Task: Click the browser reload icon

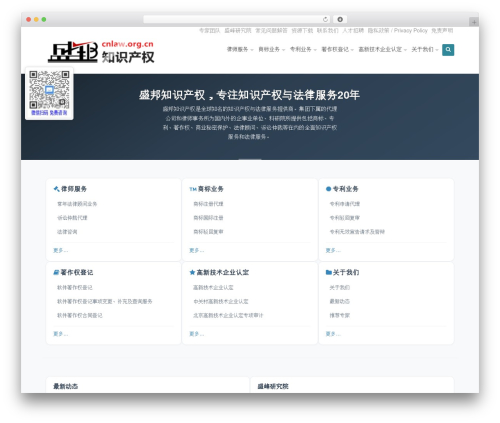Action: tap(325, 20)
